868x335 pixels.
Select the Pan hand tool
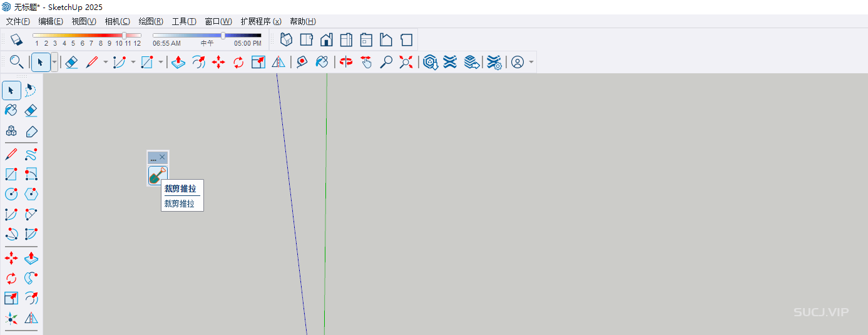366,62
